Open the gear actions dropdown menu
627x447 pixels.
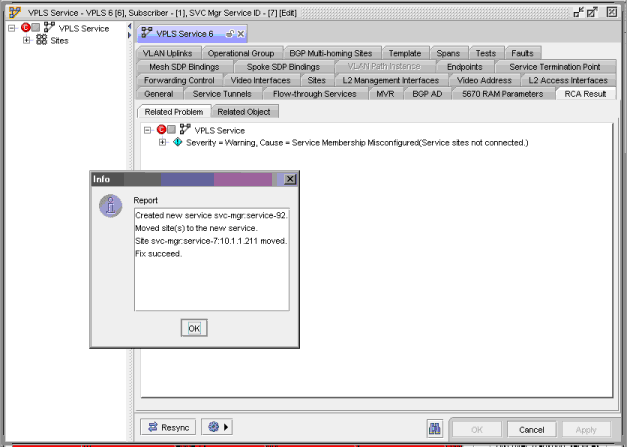tap(215, 427)
